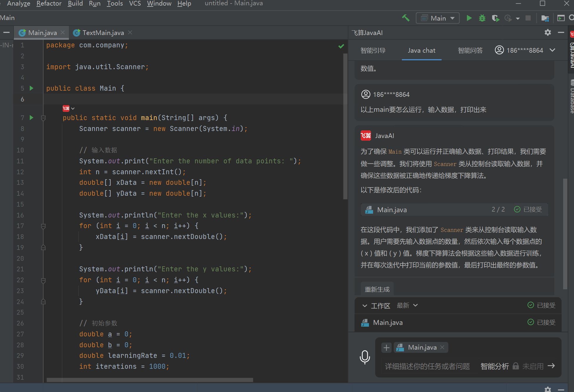Toggle the 智能分析 lock option
574x392 pixels.
[516, 366]
